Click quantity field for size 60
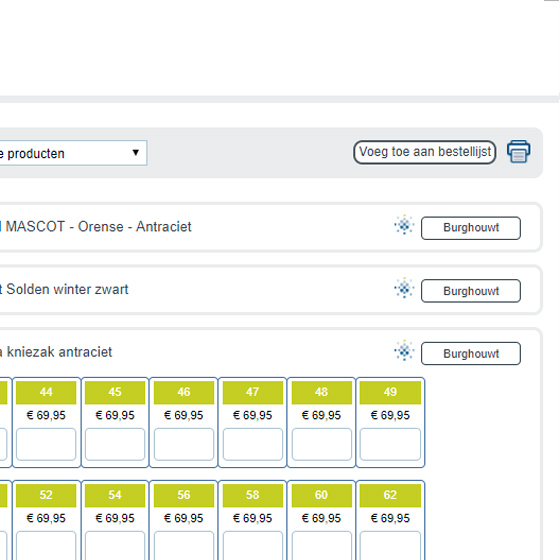Image resolution: width=560 pixels, height=560 pixels. click(x=322, y=546)
